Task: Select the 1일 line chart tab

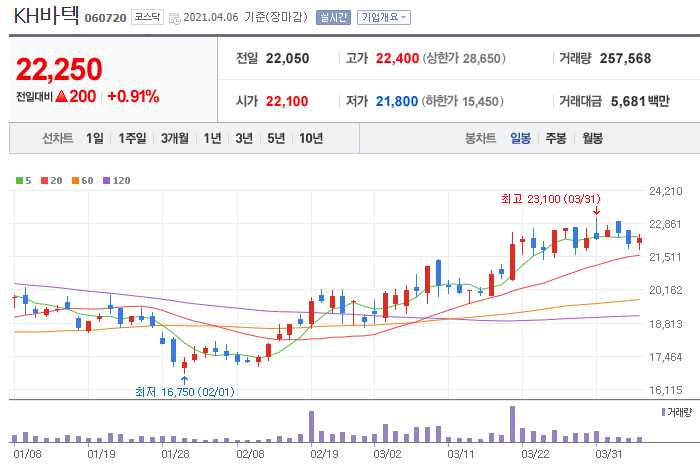Action: click(x=95, y=138)
